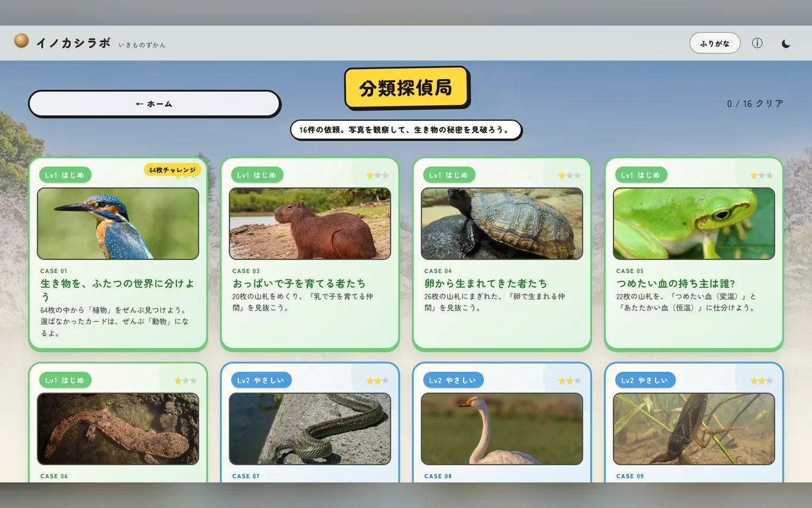Open case おっぱいで子を育てる者たち
Viewport: 812px width, 508px height.
click(x=299, y=283)
